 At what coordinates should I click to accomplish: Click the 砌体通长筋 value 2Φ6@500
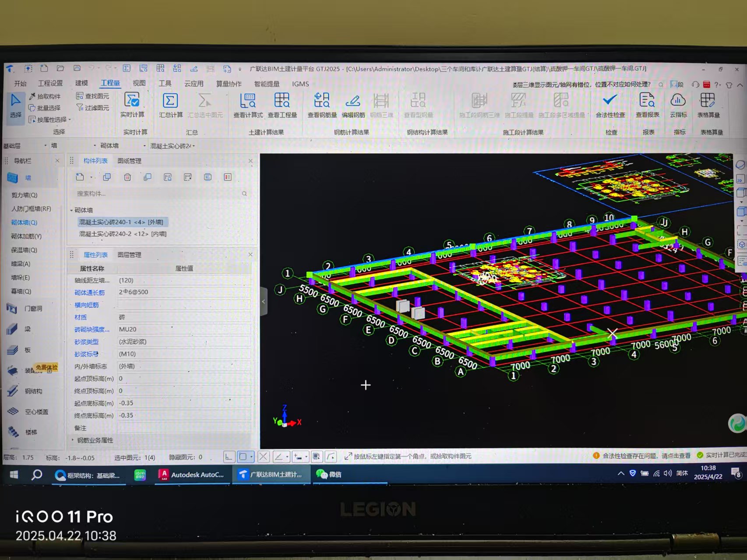point(184,292)
